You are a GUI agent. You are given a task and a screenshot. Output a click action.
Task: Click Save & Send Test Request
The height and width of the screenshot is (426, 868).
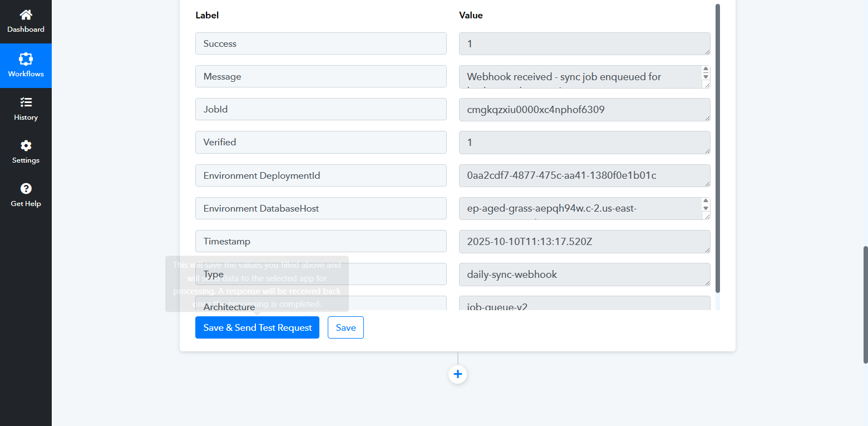pyautogui.click(x=257, y=327)
